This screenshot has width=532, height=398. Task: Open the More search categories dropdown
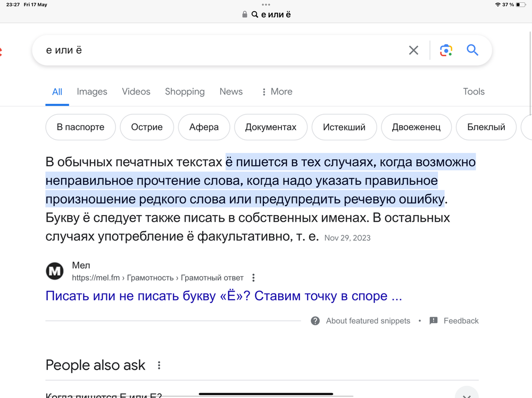[x=277, y=91]
